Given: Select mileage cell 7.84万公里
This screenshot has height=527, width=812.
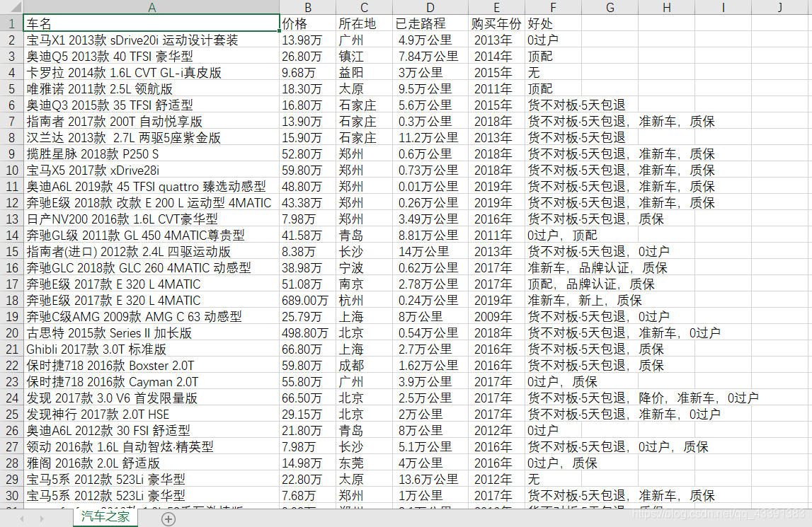Looking at the screenshot, I should pos(430,56).
